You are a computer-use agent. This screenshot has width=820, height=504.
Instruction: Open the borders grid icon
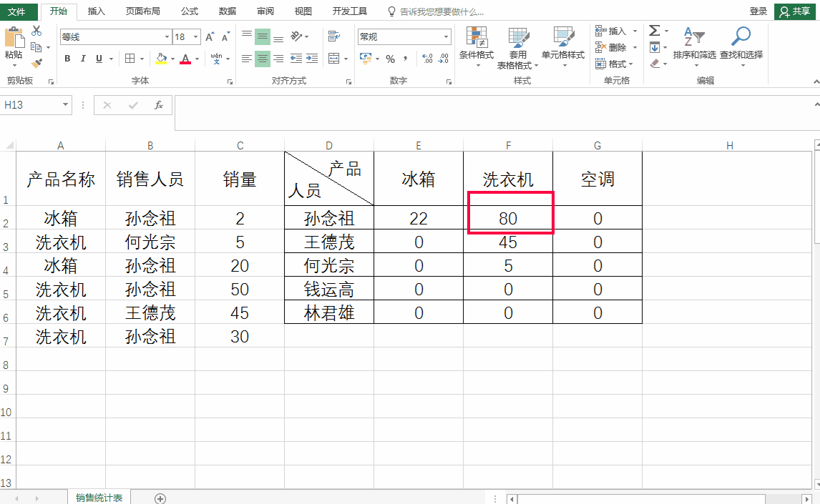[x=130, y=59]
